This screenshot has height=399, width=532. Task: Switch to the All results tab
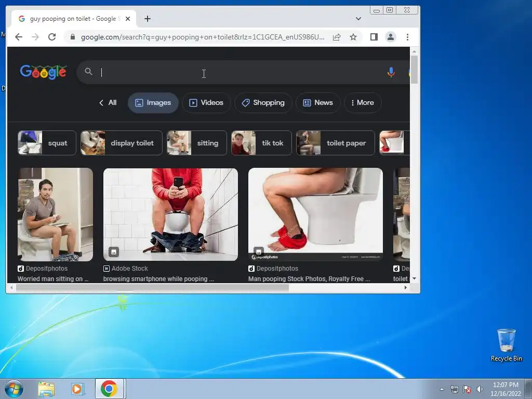tap(108, 103)
